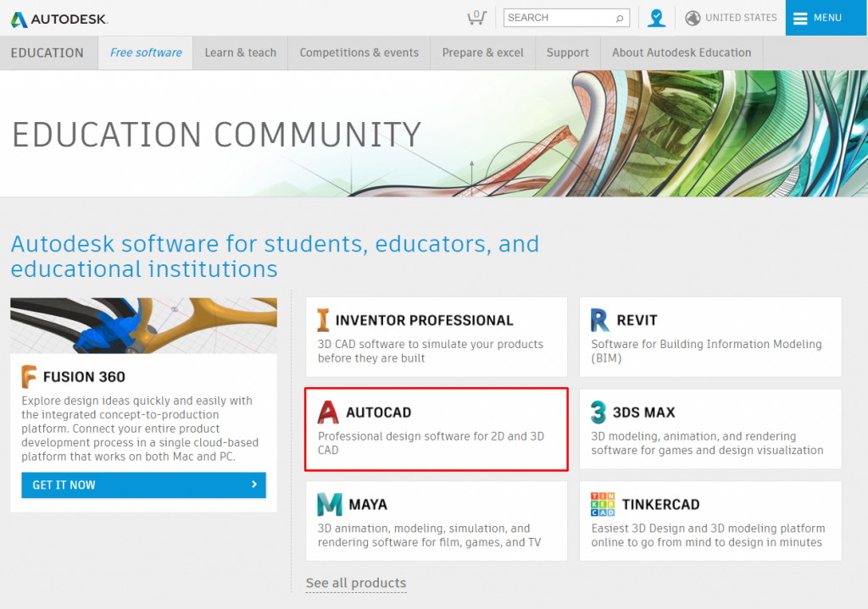
Task: Go to the Prepare & excel tab
Action: (482, 53)
